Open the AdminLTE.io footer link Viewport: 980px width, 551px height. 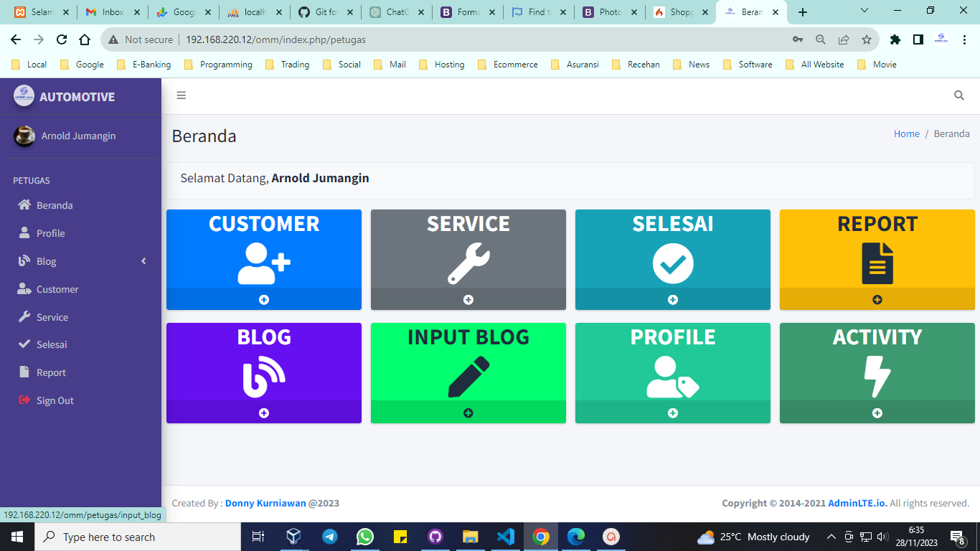click(857, 503)
